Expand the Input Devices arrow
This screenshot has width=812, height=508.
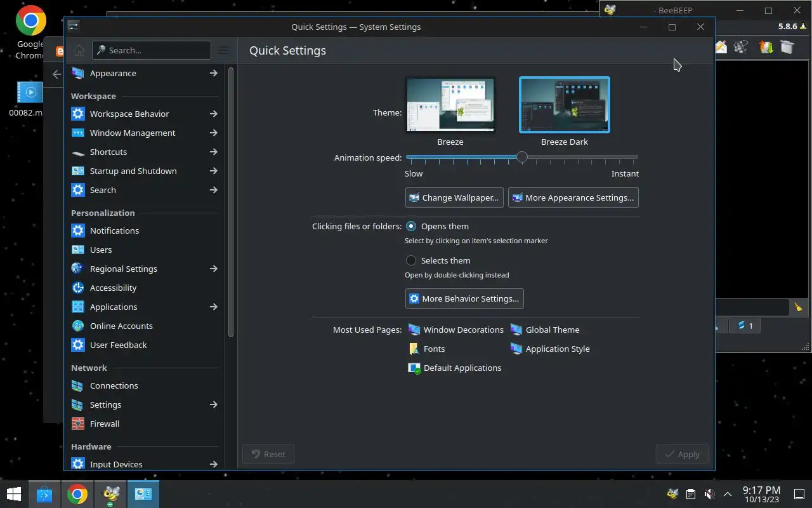pyautogui.click(x=214, y=464)
